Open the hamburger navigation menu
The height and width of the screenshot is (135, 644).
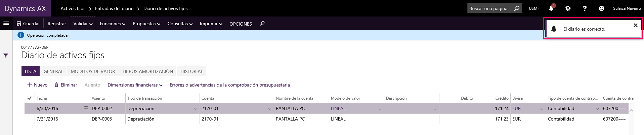(6, 24)
